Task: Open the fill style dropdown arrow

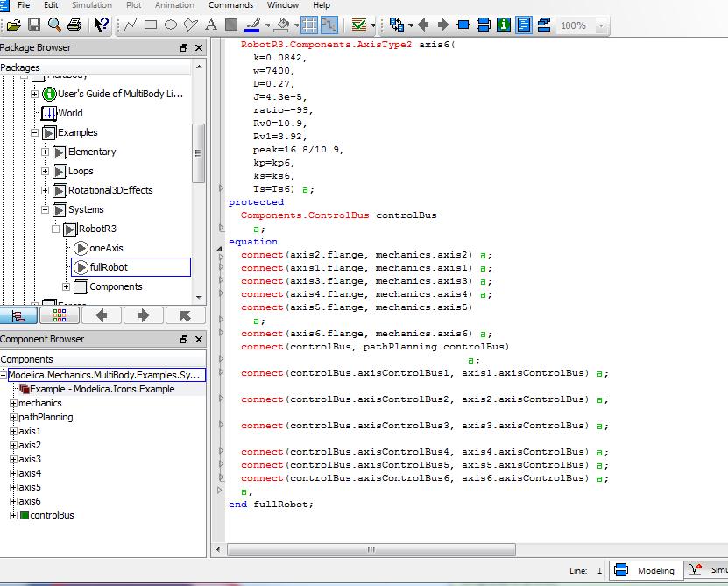Action: click(296, 25)
